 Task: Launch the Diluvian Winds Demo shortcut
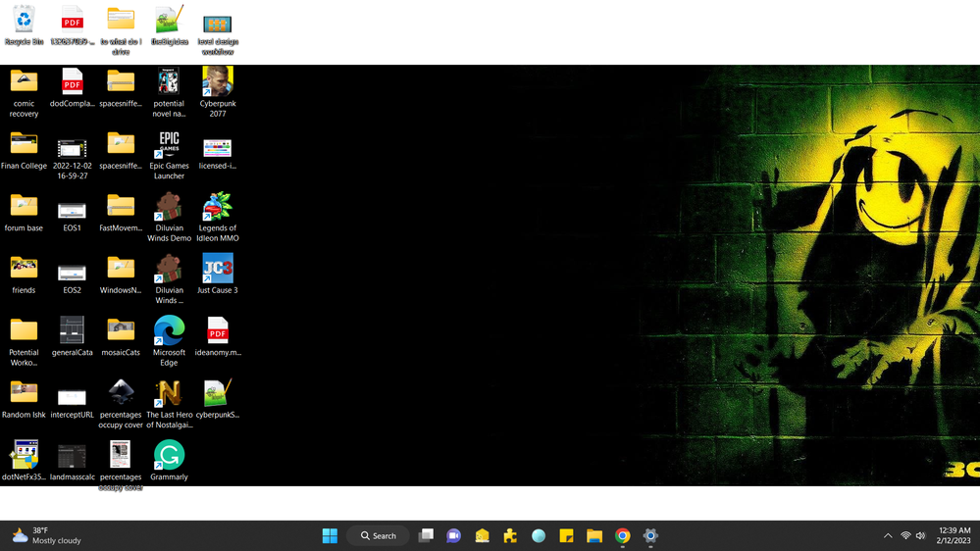(x=170, y=218)
